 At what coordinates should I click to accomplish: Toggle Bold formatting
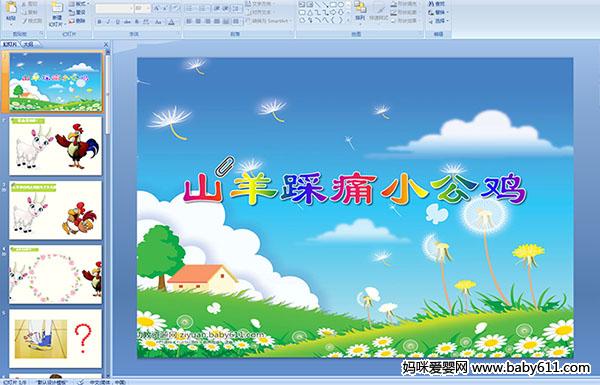(99, 22)
